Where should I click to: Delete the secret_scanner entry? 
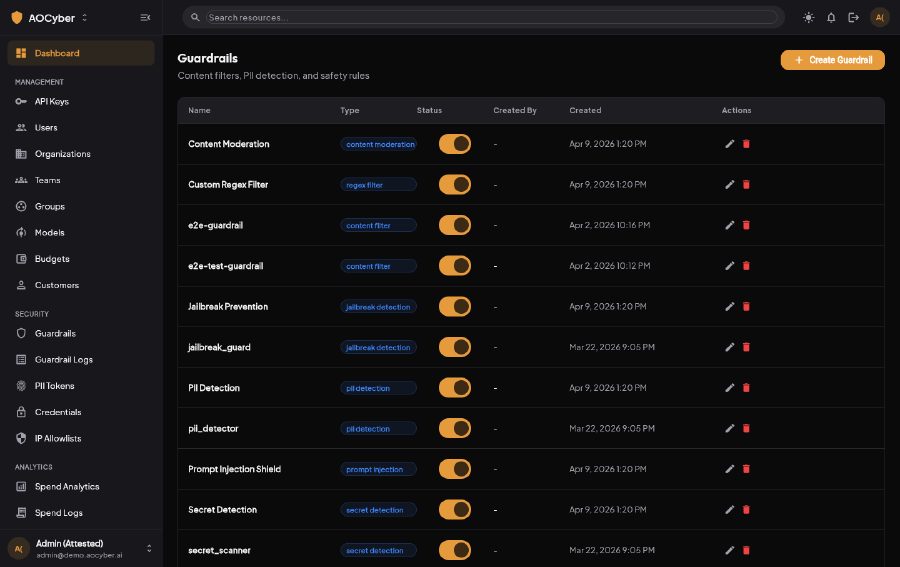(746, 550)
